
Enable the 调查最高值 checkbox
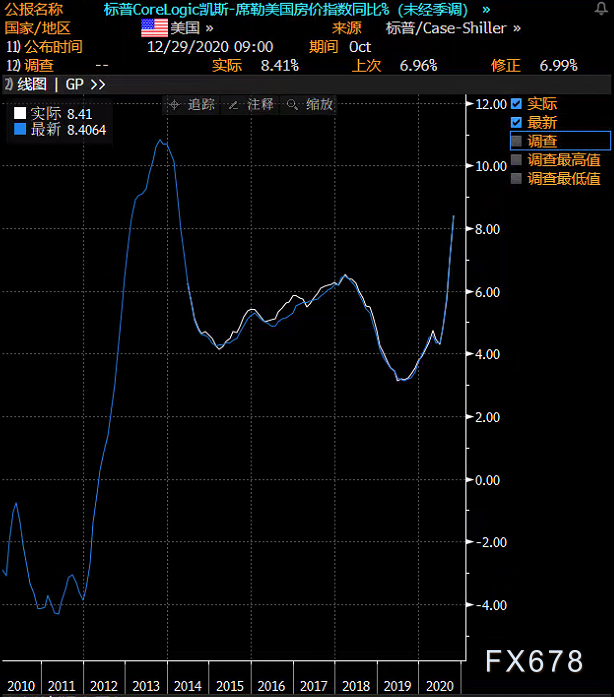(516, 160)
